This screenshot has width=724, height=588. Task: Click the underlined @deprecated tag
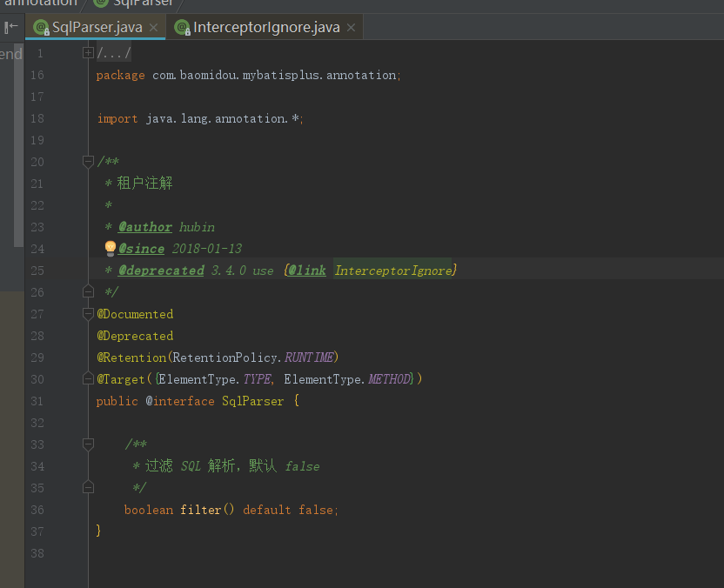click(161, 270)
